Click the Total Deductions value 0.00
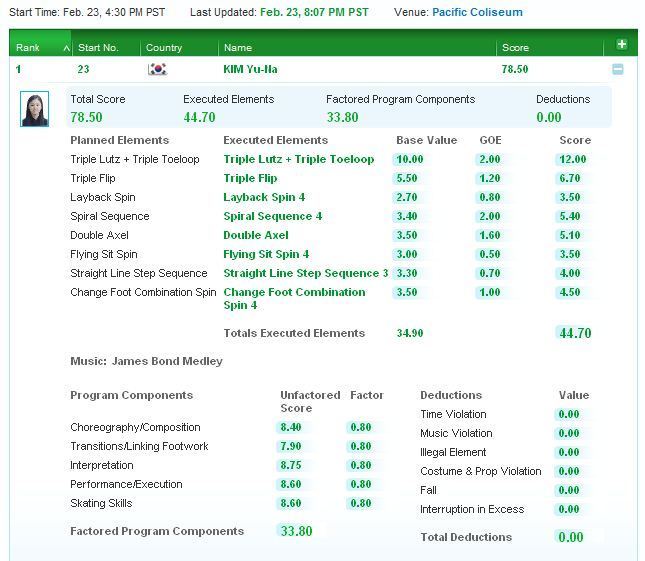 571,537
